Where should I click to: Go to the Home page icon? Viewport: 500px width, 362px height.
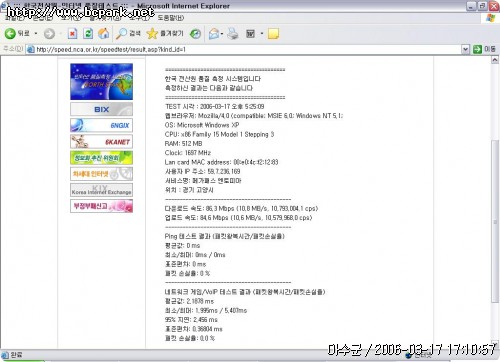pyautogui.click(x=104, y=33)
